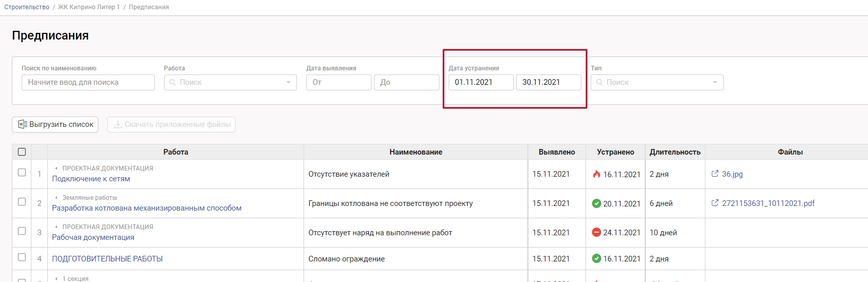This screenshot has width=868, height=282.
Task: Open ЖК Киприно Литер 1 breadcrumb
Action: coord(88,7)
